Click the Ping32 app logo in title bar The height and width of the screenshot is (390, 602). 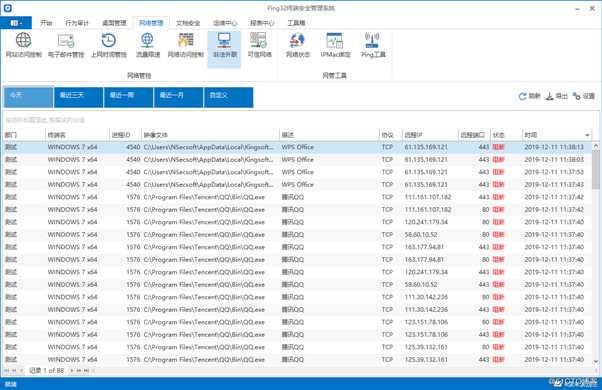tap(7, 7)
